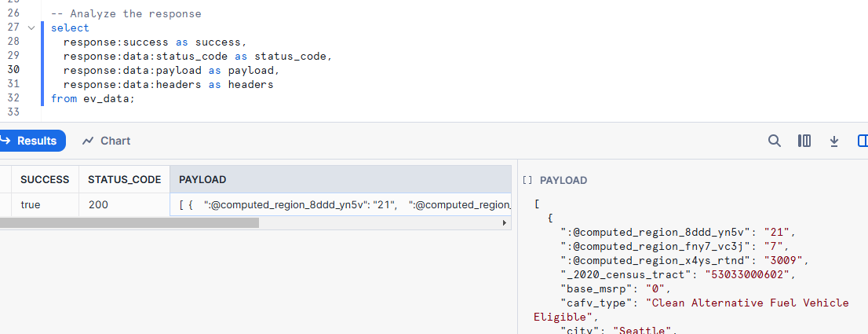Toggle the side panel layout icon
Image resolution: width=868 pixels, height=334 pixels.
click(863, 141)
